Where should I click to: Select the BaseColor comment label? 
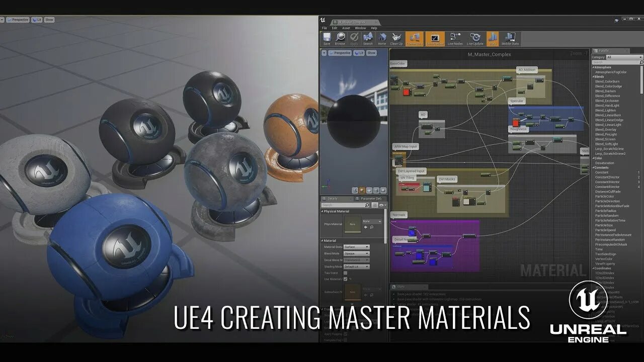click(x=398, y=64)
